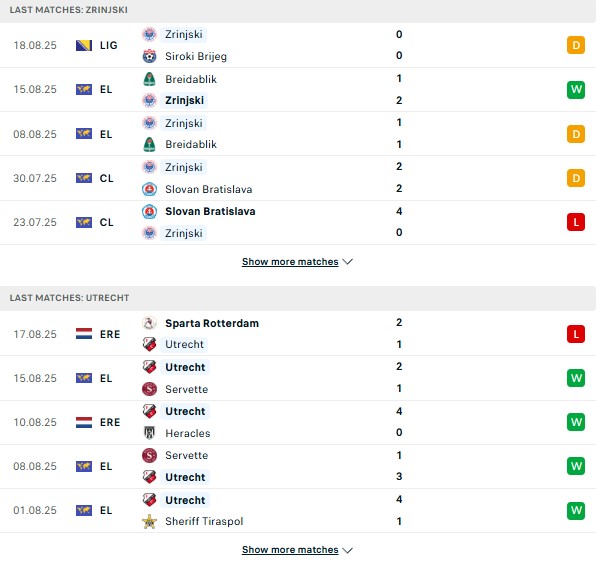Click the Utrecht crest in Sheriff Tiraspol match
Screen dimensions: 597x566
click(x=149, y=499)
